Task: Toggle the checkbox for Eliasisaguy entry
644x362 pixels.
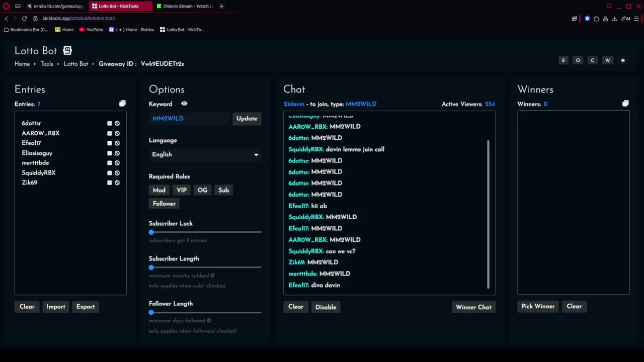Action: click(x=109, y=153)
